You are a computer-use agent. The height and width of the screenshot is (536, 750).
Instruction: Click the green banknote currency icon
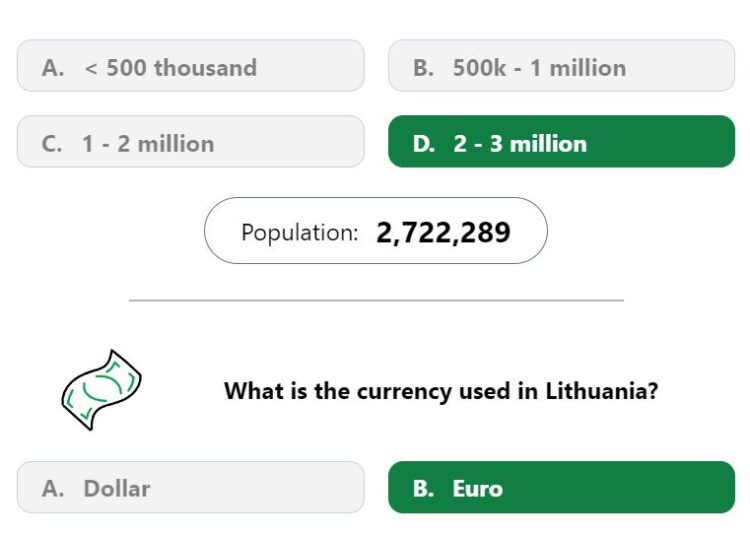tap(101, 390)
